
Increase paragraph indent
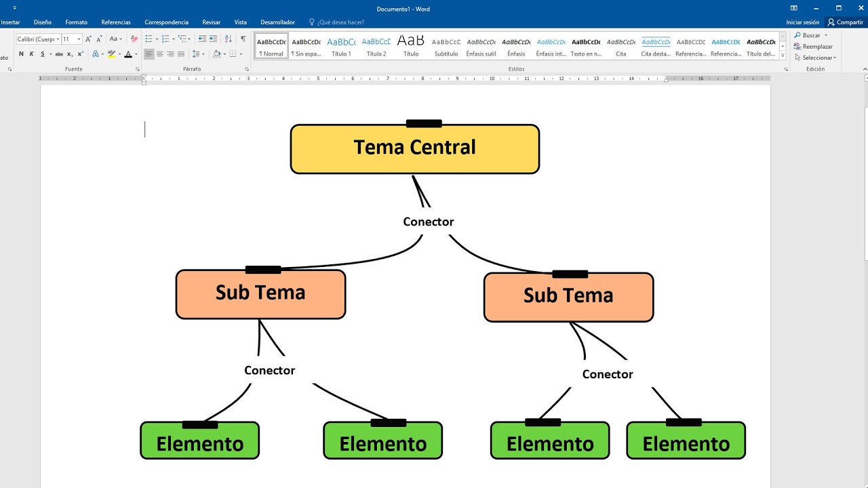213,39
